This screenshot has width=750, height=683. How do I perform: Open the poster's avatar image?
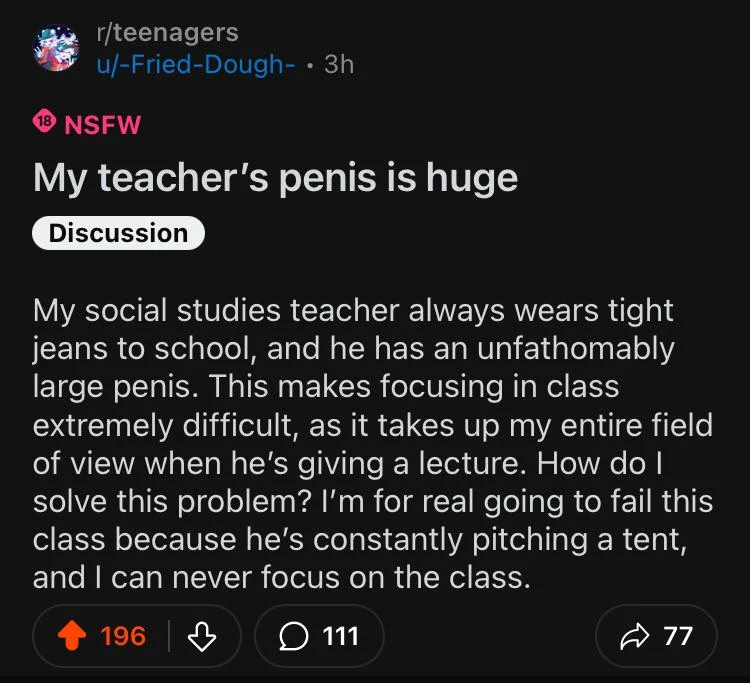point(57,47)
